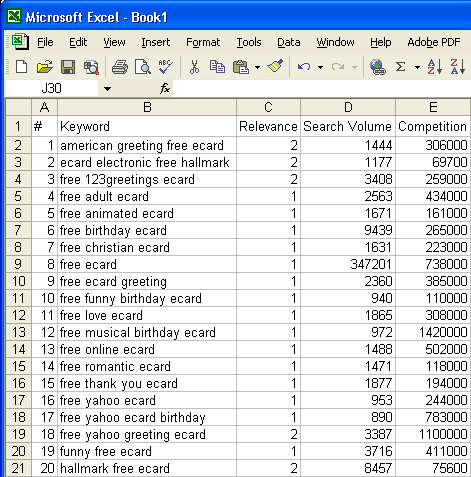Select column A header

pos(45,107)
